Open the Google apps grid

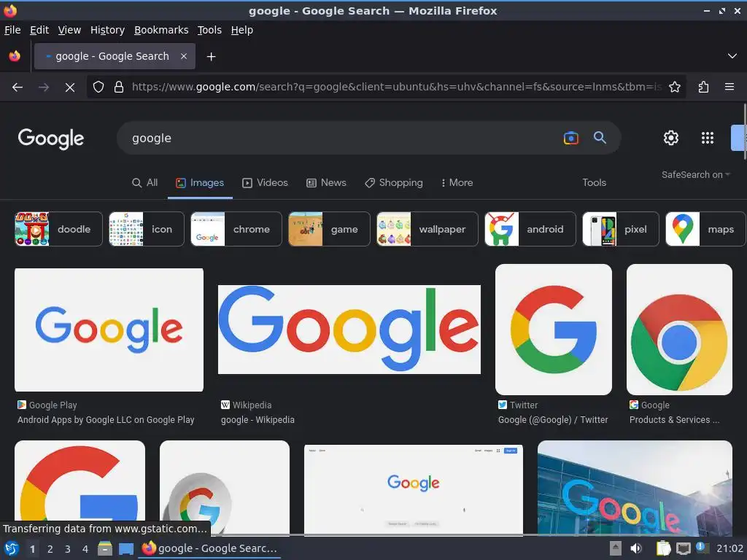[x=708, y=138]
